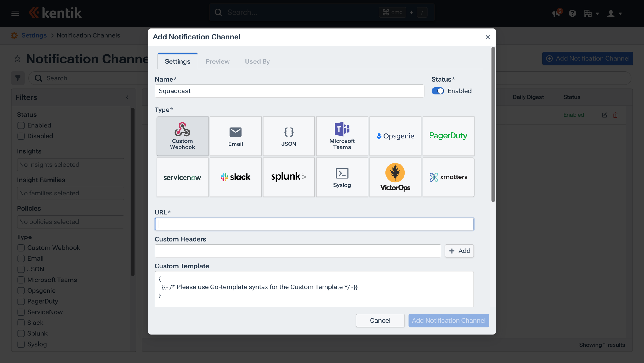644x363 pixels.
Task: Switch to the Settings tab
Action: click(177, 61)
